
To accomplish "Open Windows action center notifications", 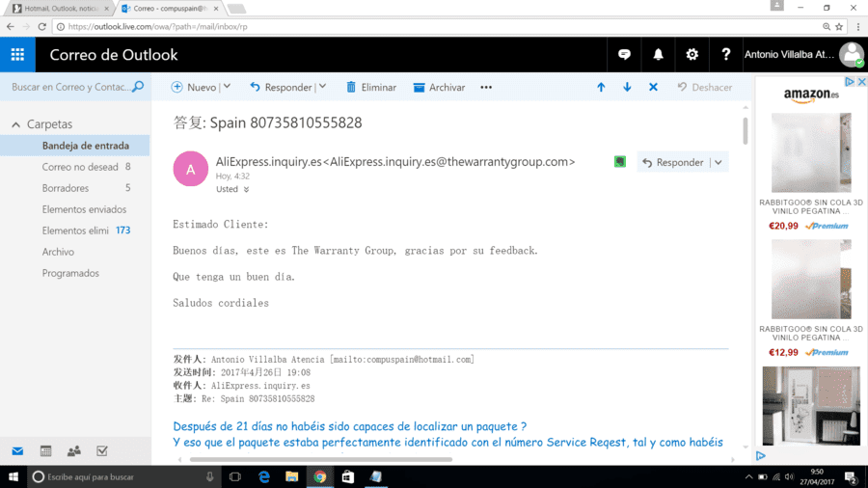I will coord(851,476).
